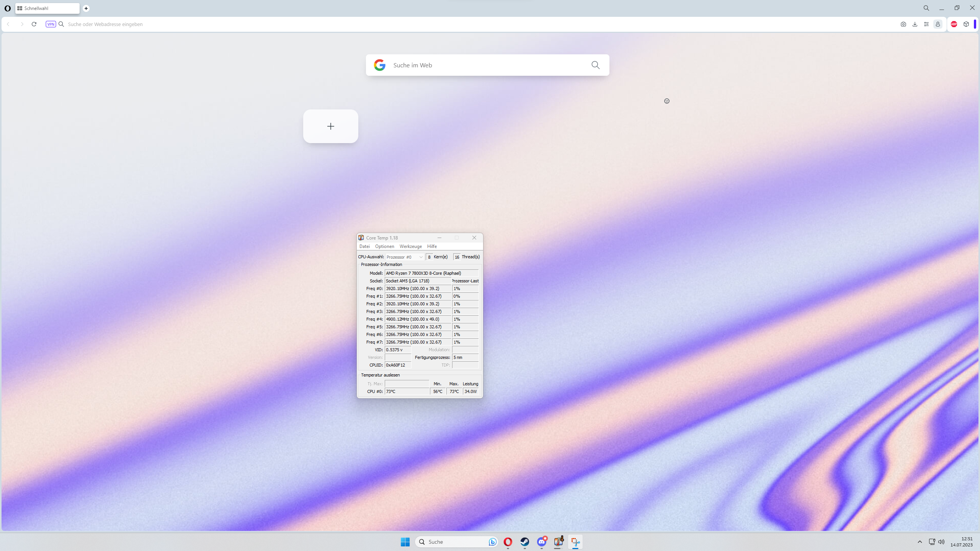The height and width of the screenshot is (551, 980).
Task: Open the downloads icon in toolbar
Action: pyautogui.click(x=915, y=24)
